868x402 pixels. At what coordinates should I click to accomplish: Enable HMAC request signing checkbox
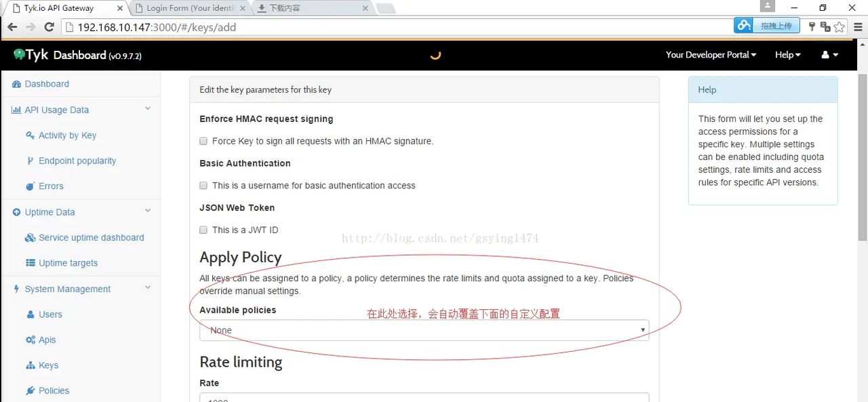pos(203,141)
